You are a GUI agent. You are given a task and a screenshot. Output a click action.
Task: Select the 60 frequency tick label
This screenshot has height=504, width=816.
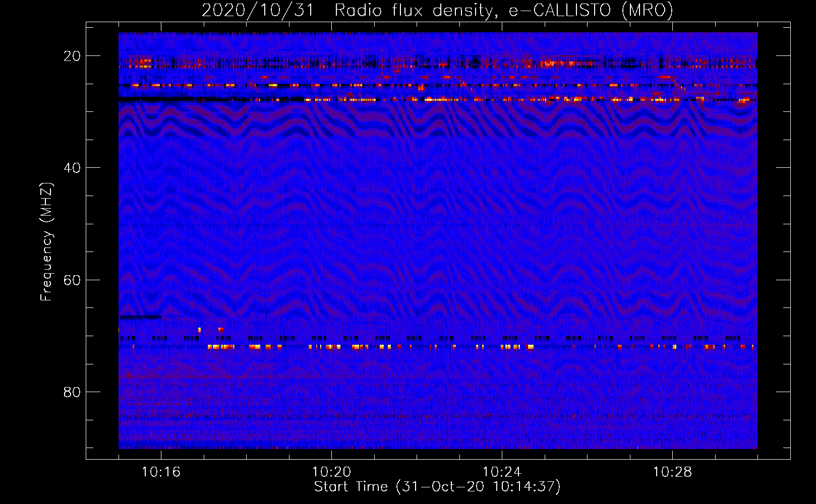click(x=72, y=280)
